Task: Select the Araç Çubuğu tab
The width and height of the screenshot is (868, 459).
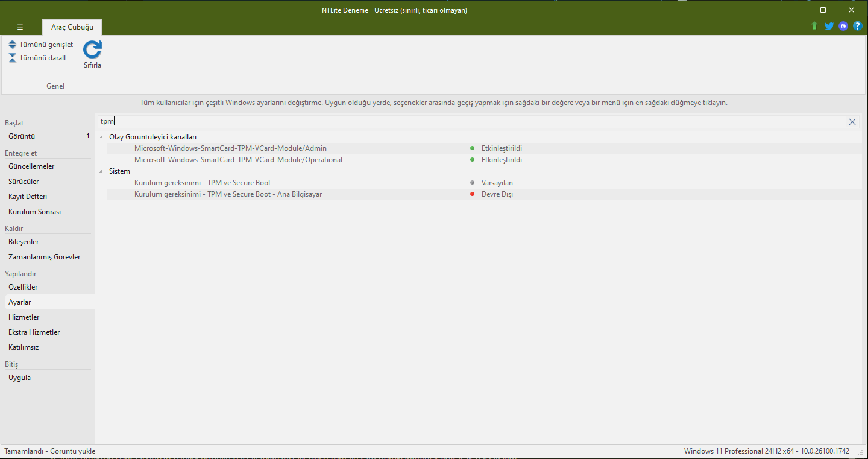Action: coord(72,27)
